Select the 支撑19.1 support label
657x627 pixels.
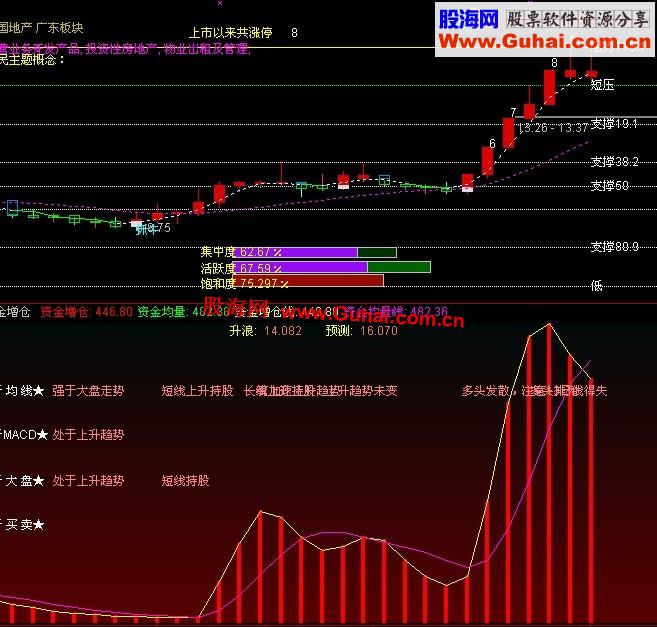click(614, 123)
